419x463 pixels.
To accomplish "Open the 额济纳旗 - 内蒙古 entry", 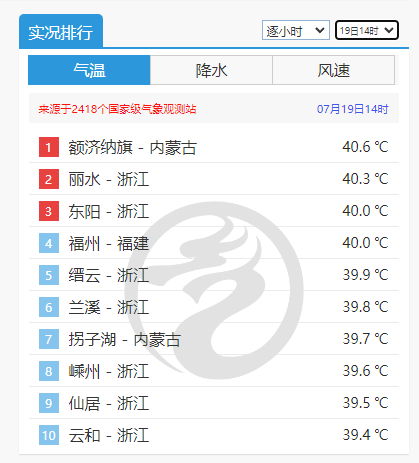I will (133, 147).
